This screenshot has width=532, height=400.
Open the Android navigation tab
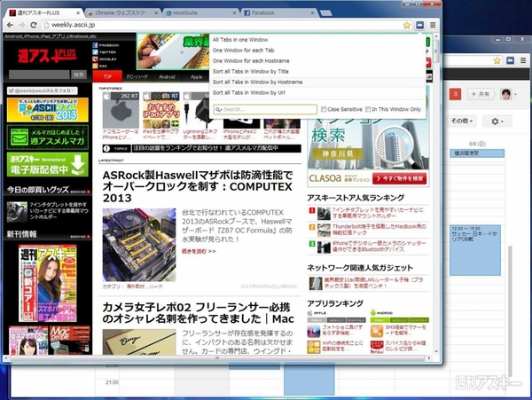tap(167, 76)
